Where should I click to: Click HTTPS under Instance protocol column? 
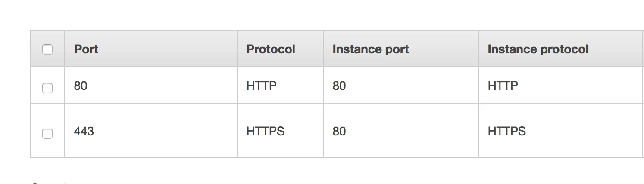pos(506,131)
